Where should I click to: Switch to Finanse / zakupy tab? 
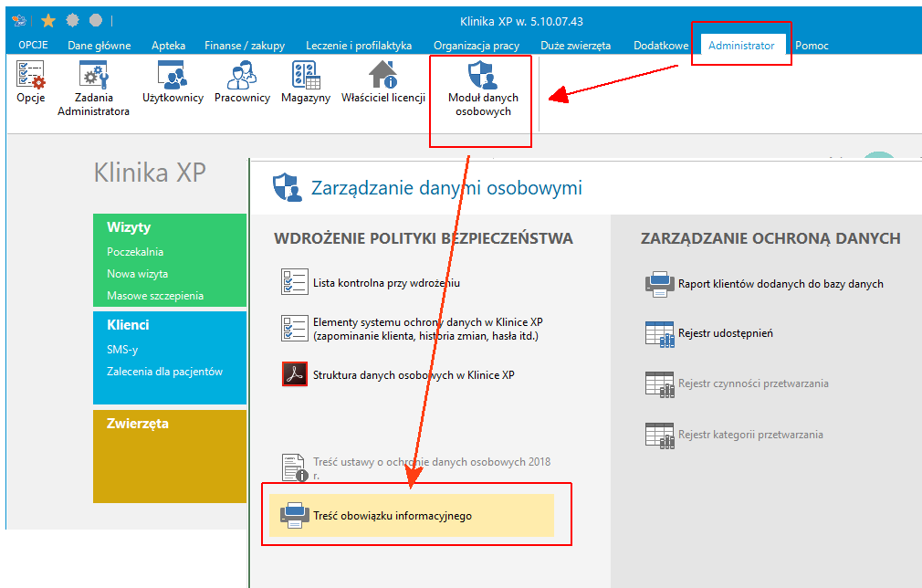pyautogui.click(x=245, y=46)
